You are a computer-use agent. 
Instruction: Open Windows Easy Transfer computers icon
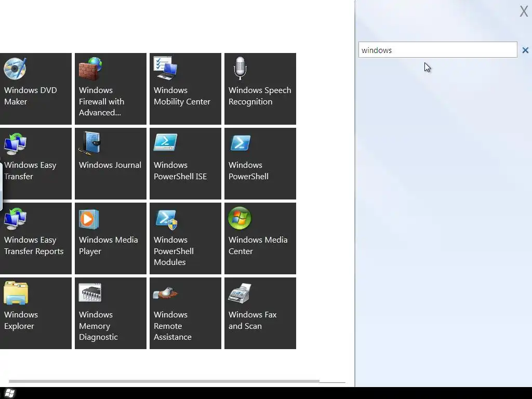pyautogui.click(x=15, y=144)
